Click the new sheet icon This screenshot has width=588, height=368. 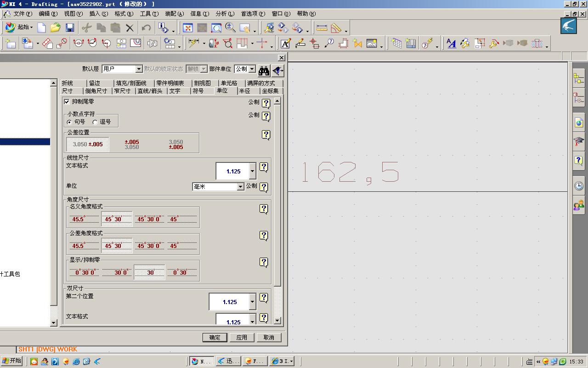(x=11, y=44)
